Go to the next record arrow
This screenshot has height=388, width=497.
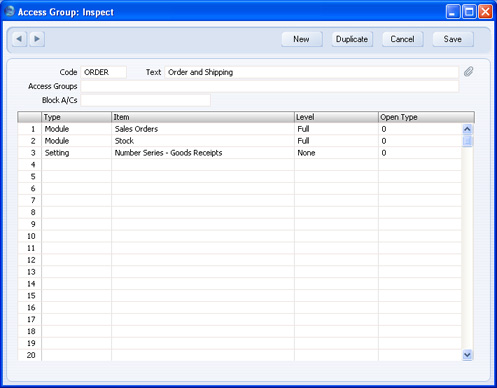(x=37, y=39)
